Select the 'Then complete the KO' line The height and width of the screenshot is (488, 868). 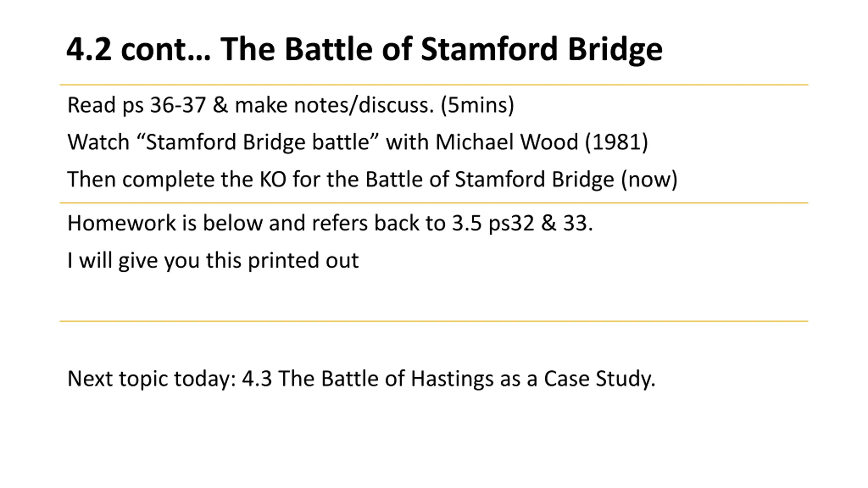[x=372, y=179]
